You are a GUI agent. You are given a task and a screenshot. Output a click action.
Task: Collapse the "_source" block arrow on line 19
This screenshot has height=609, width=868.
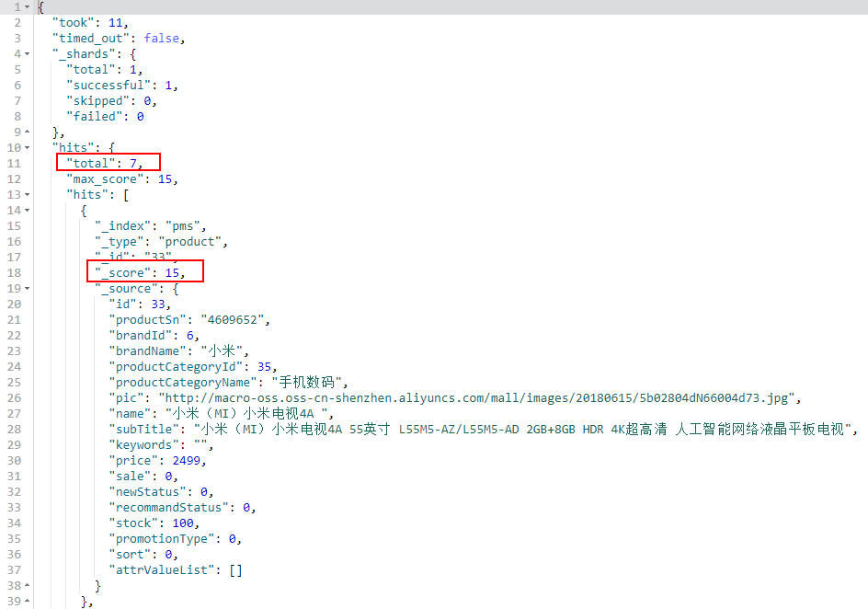[28, 289]
